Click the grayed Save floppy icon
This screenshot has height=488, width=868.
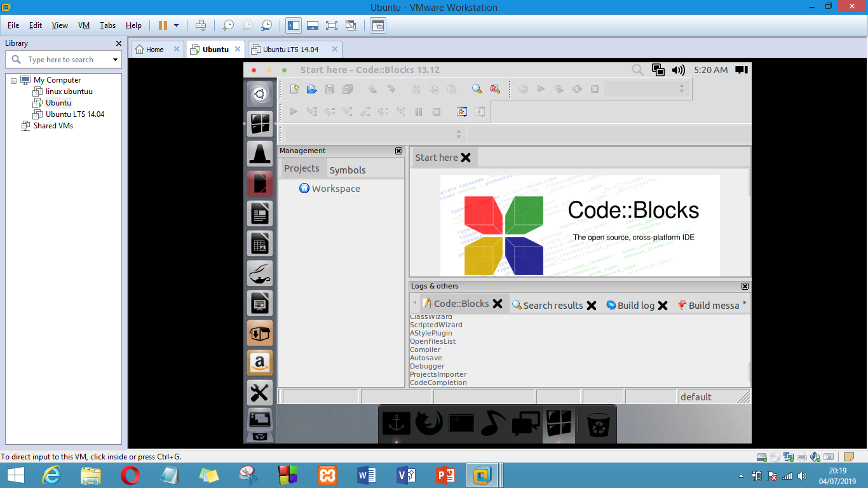tap(329, 89)
